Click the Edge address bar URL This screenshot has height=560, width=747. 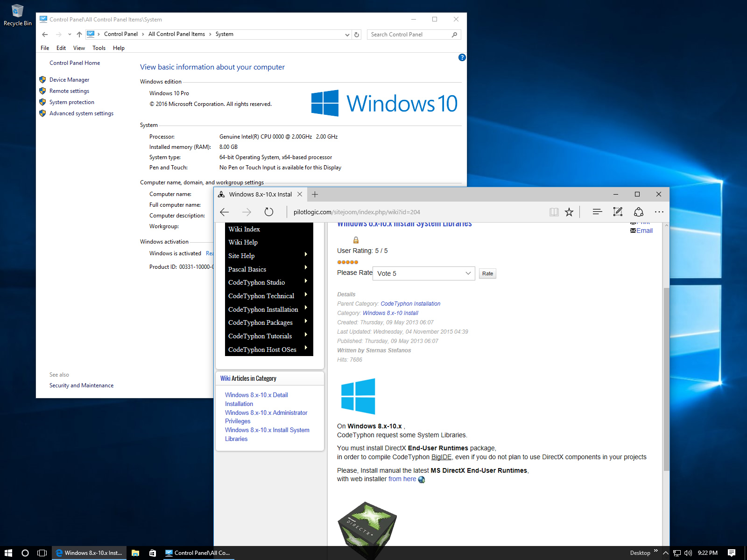(x=357, y=212)
